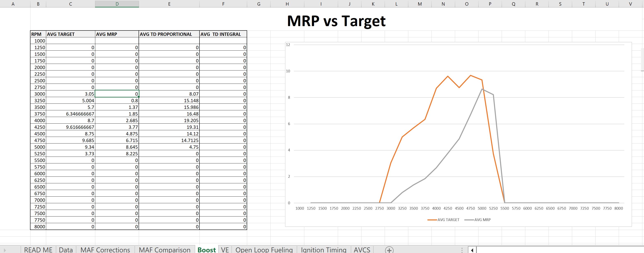Click the tab bar split handle dots
644x253 pixels.
462,250
